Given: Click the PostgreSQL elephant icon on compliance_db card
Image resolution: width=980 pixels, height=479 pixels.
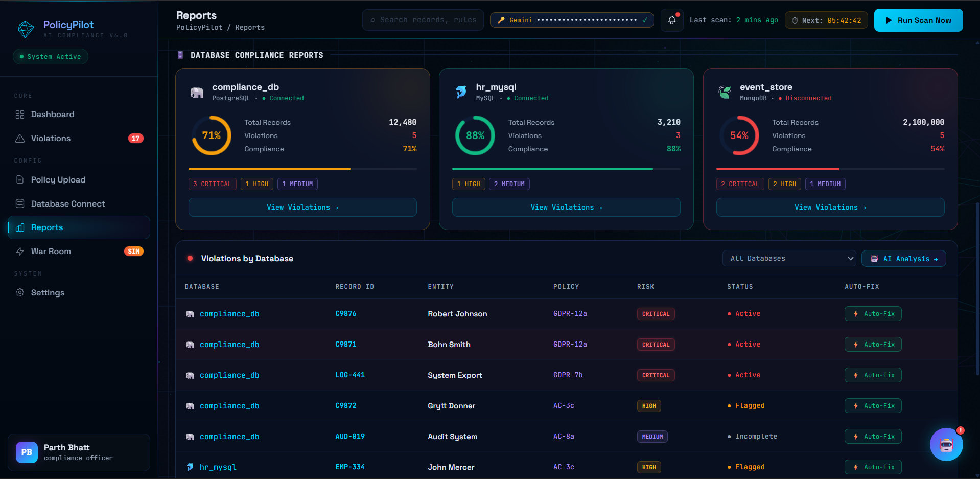Looking at the screenshot, I should click(197, 93).
